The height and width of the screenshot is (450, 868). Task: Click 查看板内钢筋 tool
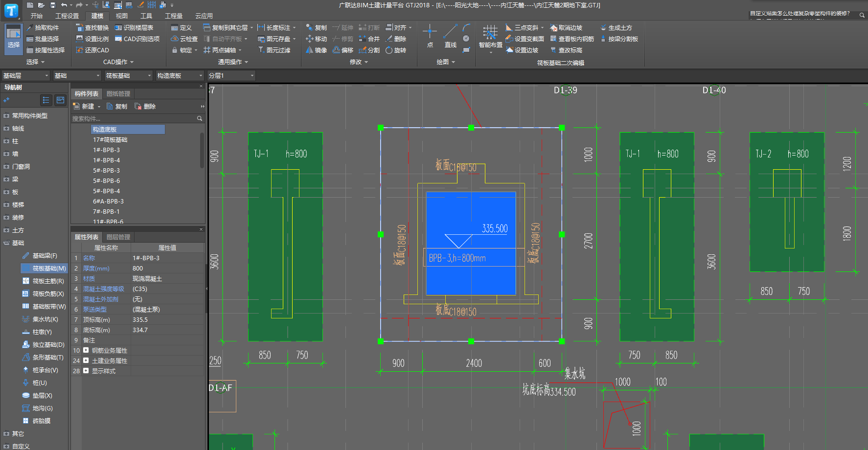click(x=572, y=39)
